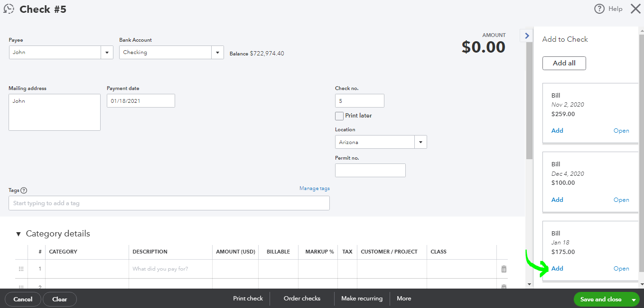The image size is (644, 308).
Task: Open the Dec 4, 2020 bill
Action: click(621, 200)
